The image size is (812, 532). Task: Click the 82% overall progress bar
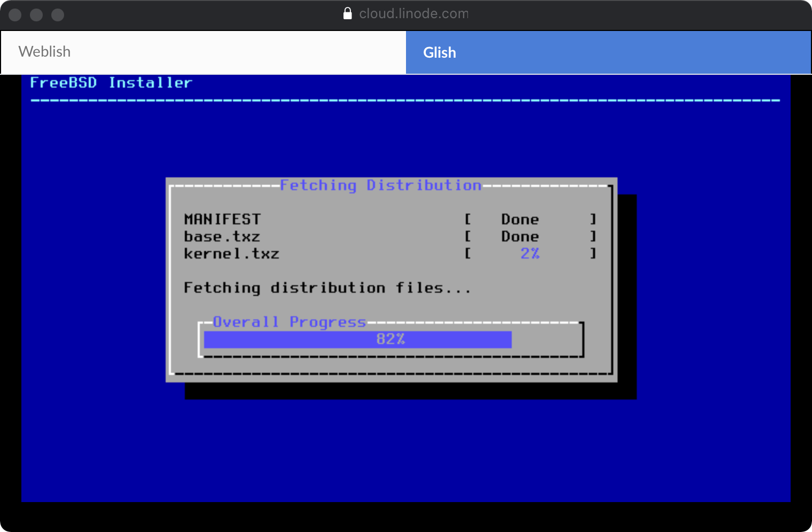coord(358,340)
